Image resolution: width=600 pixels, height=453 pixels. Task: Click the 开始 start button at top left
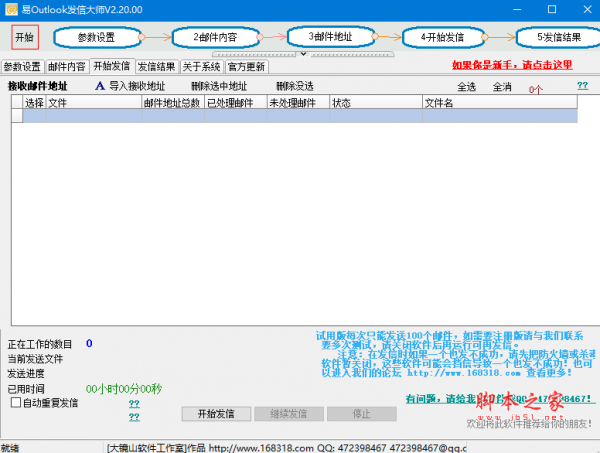24,37
